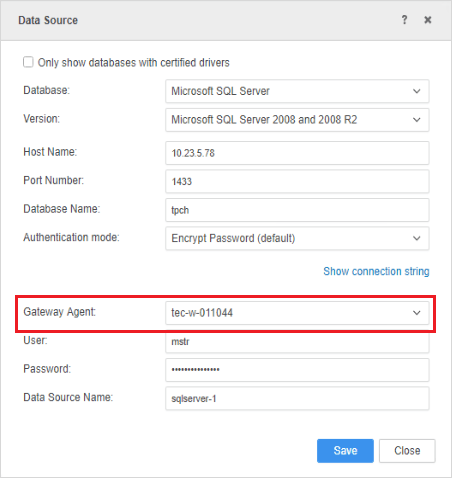Enable only show databases with certified drivers

[28, 62]
